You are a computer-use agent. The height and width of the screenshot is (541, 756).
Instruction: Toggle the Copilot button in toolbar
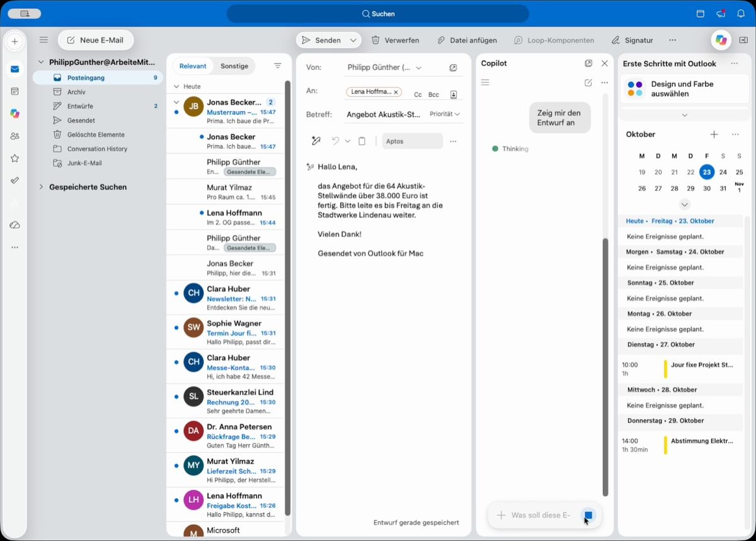coord(721,40)
